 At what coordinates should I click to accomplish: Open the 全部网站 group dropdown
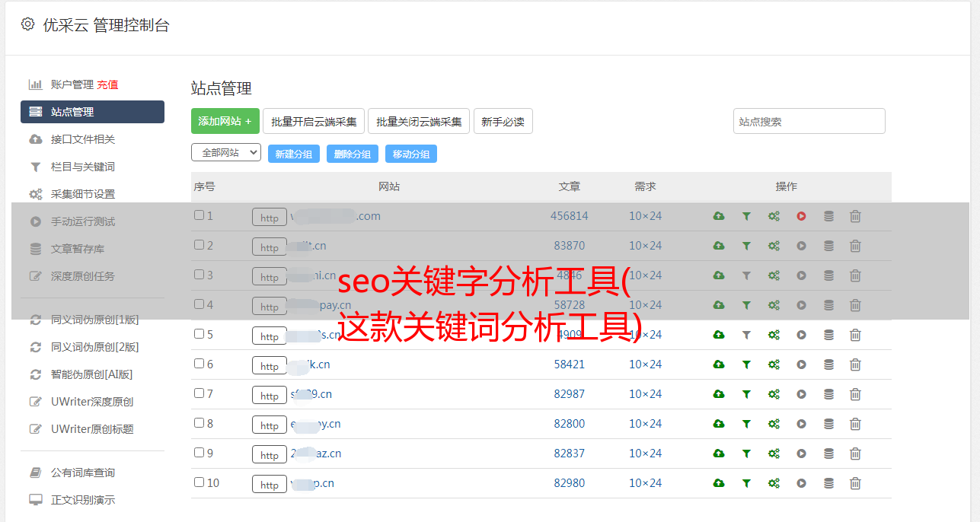click(226, 153)
